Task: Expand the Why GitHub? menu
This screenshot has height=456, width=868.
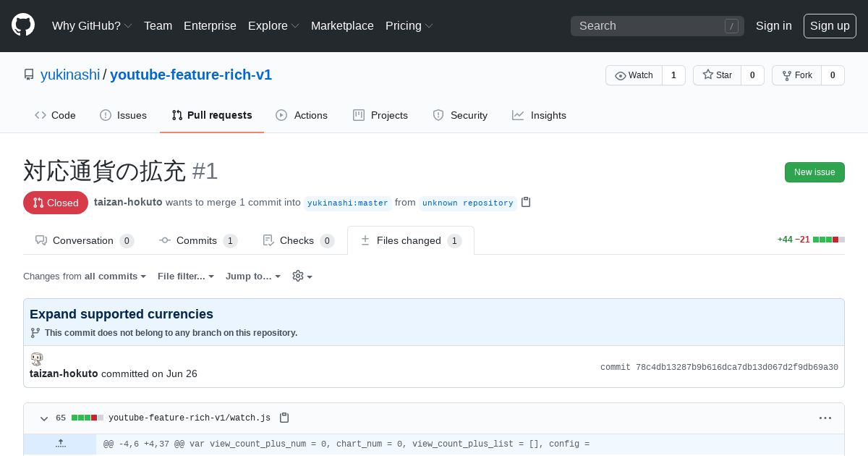Action: (x=92, y=25)
